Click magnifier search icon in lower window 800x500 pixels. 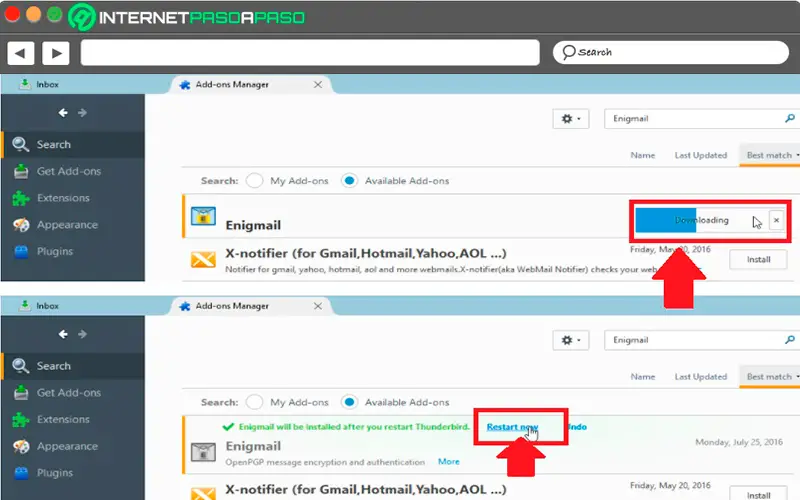pyautogui.click(x=790, y=340)
